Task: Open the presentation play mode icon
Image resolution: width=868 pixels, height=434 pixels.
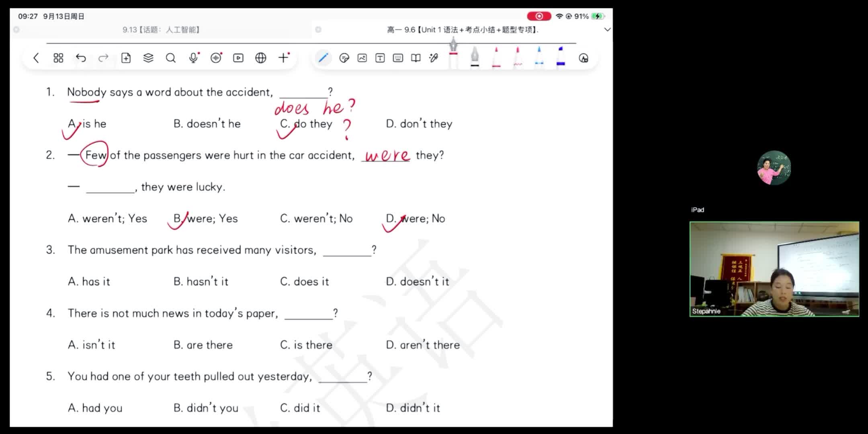Action: click(238, 58)
